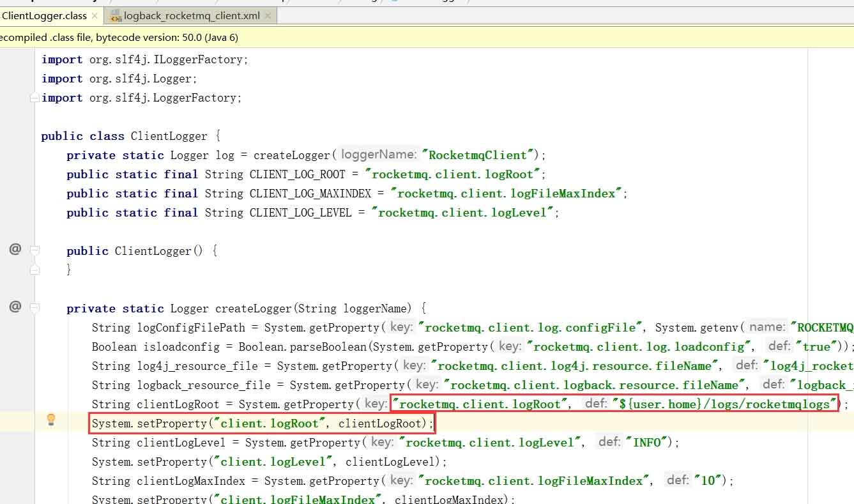The image size is (854, 504).
Task: Switch to the logback_rocketmq_client.xml tab
Action: coord(191,15)
